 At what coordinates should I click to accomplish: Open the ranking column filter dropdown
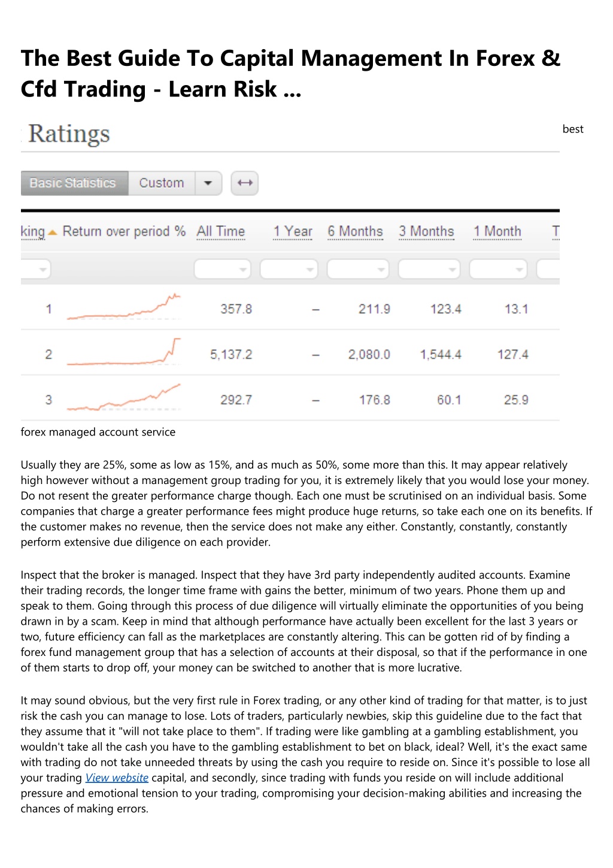point(36,270)
